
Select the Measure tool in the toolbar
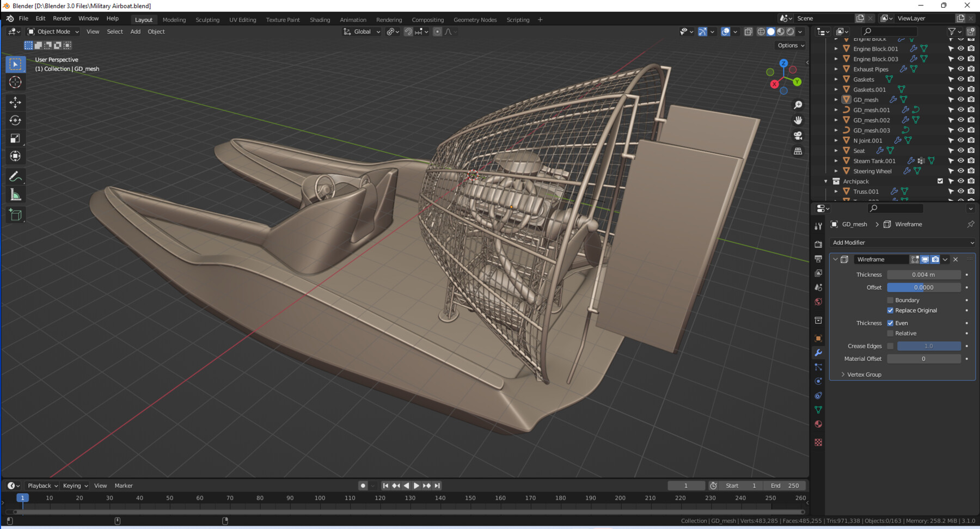click(15, 193)
